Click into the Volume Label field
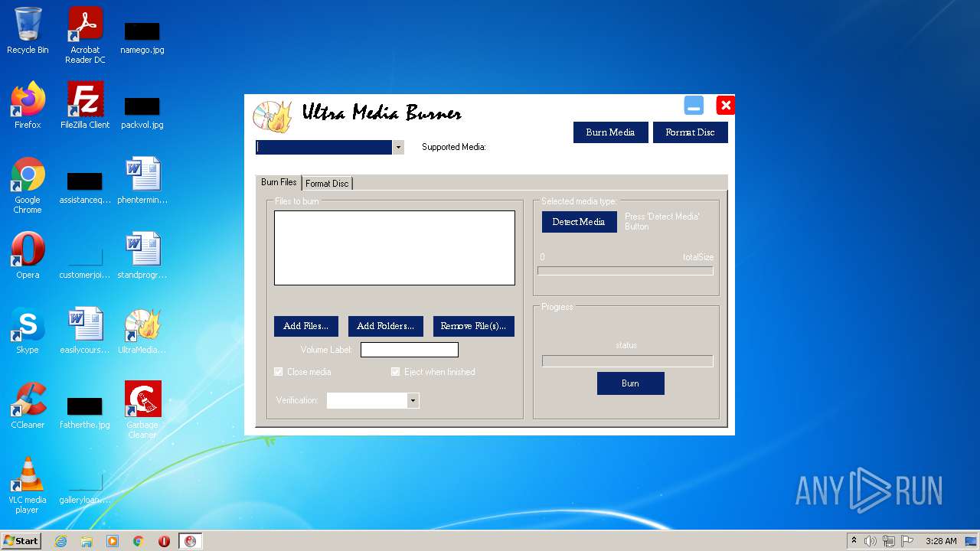The width and height of the screenshot is (980, 551). pyautogui.click(x=410, y=350)
